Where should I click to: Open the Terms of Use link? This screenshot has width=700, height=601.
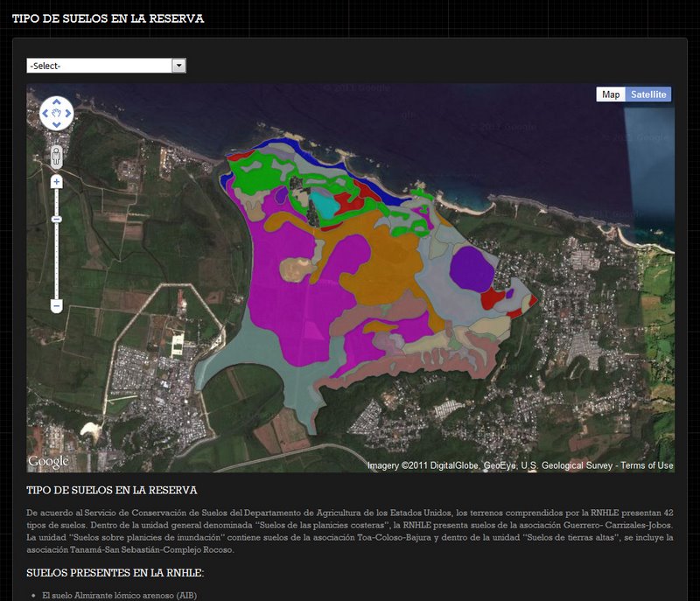click(x=647, y=465)
